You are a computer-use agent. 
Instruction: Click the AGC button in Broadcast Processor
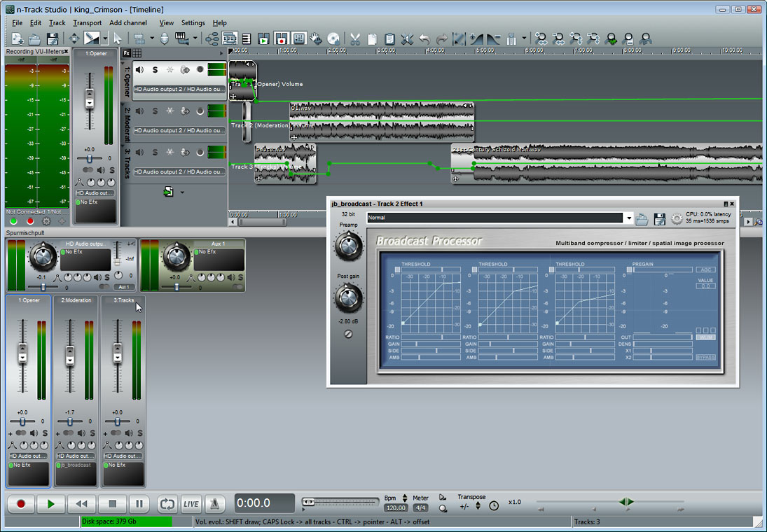[x=705, y=269]
